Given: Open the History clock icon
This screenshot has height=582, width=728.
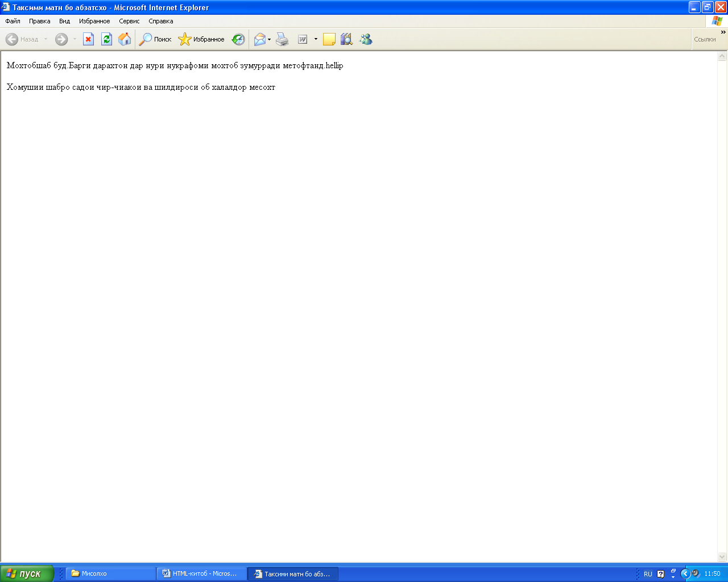Looking at the screenshot, I should [x=238, y=39].
